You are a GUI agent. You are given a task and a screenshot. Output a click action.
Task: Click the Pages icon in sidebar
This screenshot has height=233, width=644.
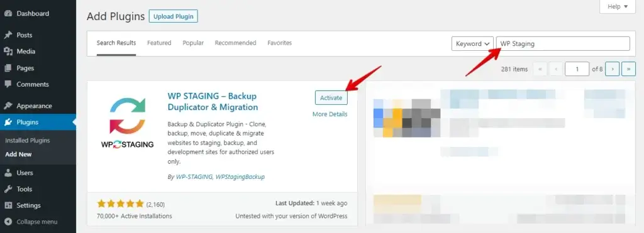coord(8,68)
